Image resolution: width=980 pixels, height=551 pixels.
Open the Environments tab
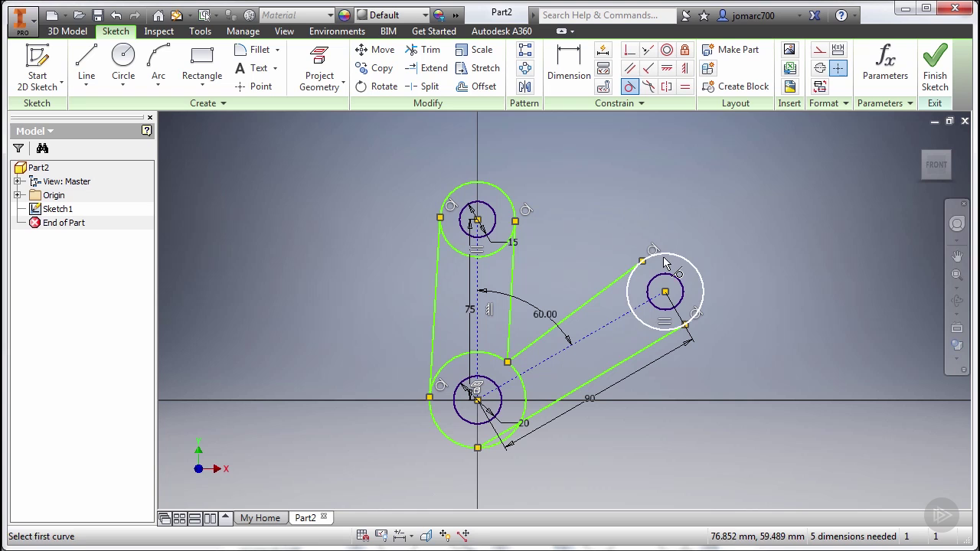(337, 31)
